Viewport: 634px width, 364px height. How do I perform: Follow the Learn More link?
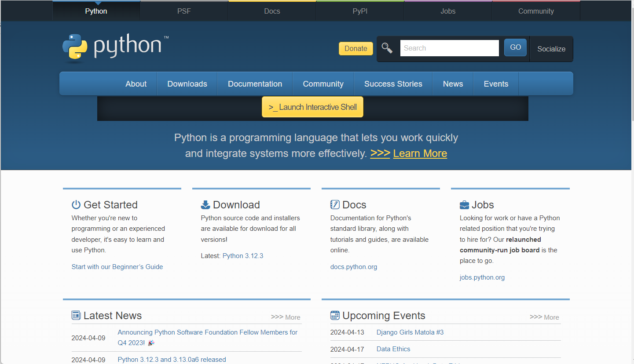420,153
